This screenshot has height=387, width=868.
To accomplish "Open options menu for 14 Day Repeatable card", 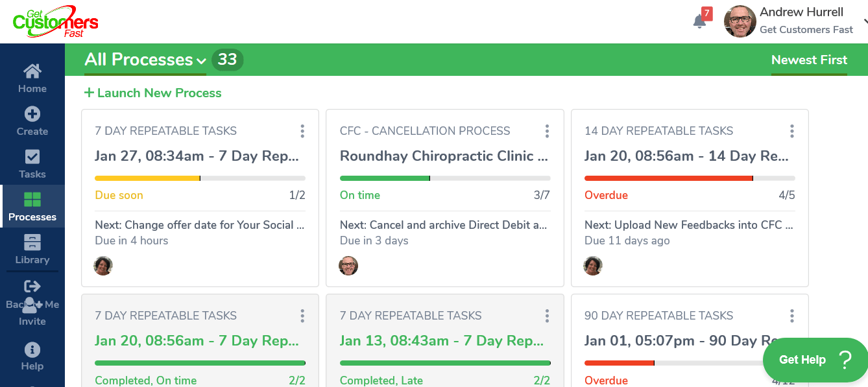I will point(792,132).
